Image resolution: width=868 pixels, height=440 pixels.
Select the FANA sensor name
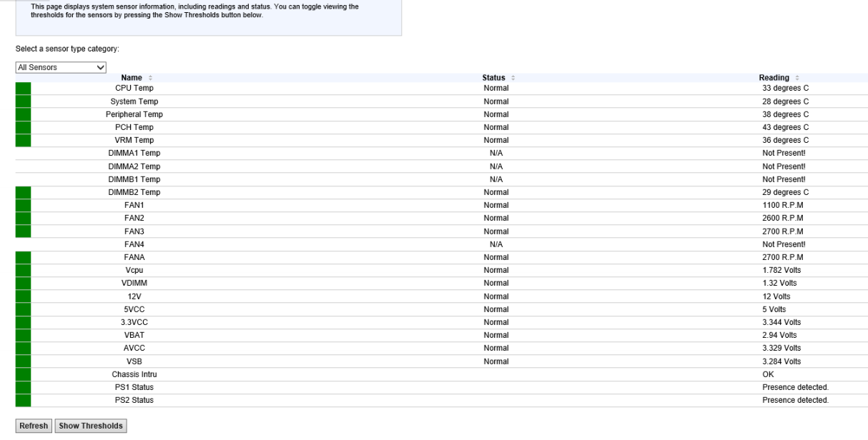(x=134, y=257)
